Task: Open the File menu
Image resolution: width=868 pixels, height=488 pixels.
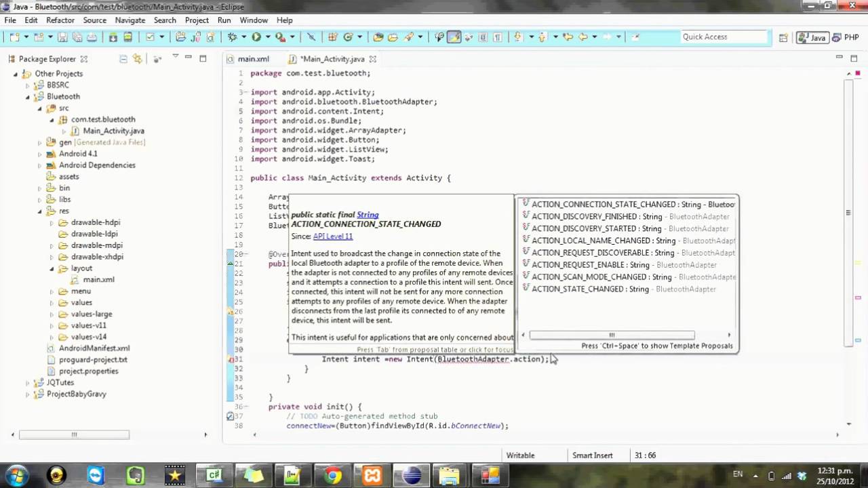Action: point(10,20)
